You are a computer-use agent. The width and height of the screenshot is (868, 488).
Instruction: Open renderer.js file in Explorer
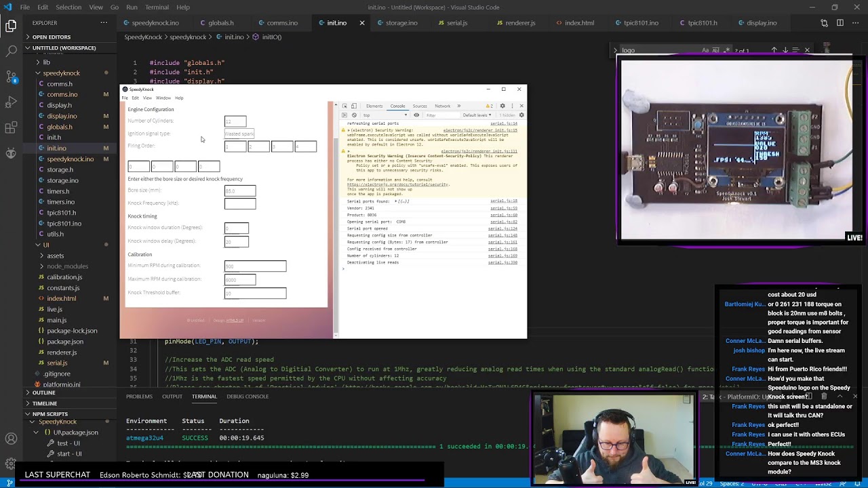pyautogui.click(x=62, y=352)
